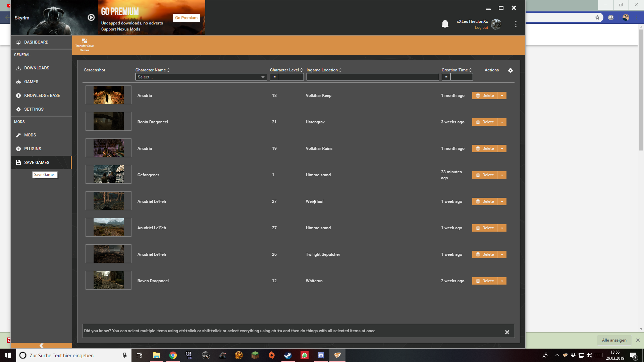Click Alle anzeigen in the download bar
The height and width of the screenshot is (362, 644).
click(614, 340)
